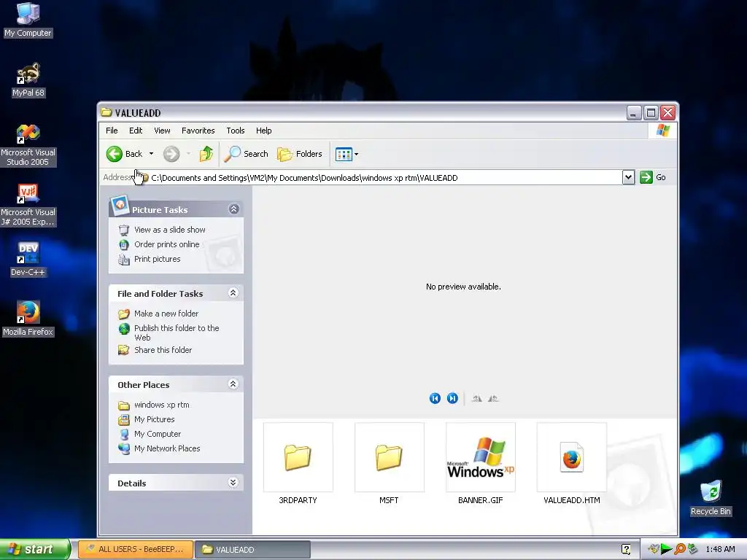Click the VALUEADD taskbar button

tap(253, 549)
